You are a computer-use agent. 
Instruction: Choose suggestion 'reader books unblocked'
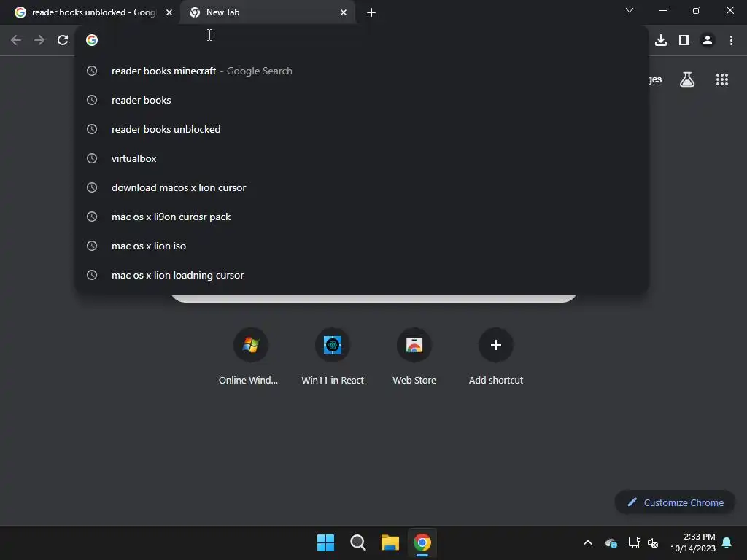[362, 129]
